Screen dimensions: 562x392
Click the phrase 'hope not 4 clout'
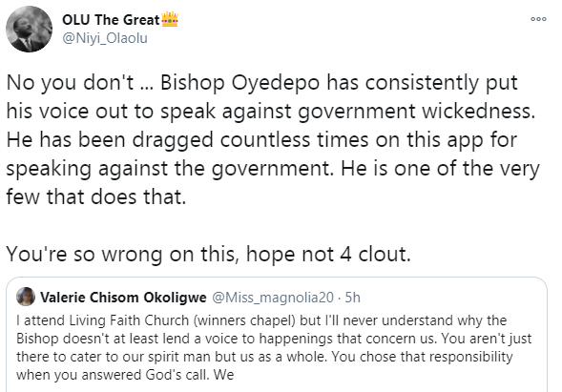point(328,254)
